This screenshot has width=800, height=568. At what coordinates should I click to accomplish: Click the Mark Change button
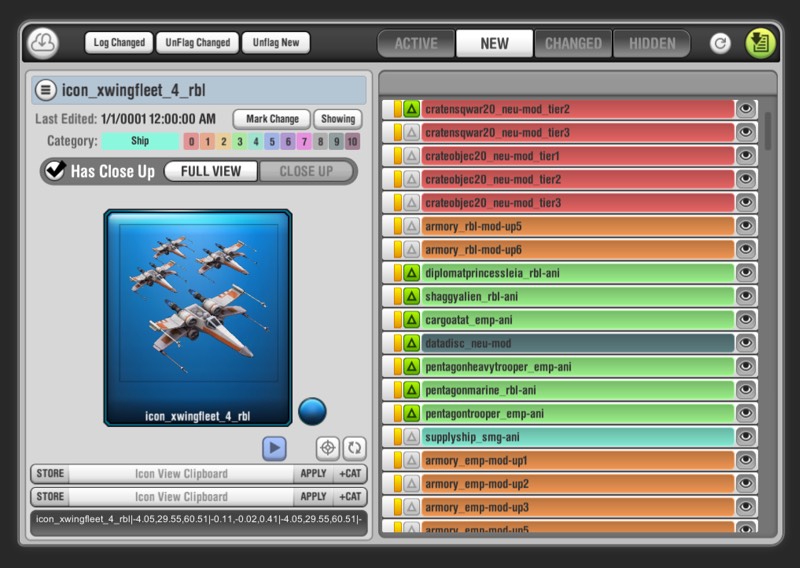[x=272, y=119]
